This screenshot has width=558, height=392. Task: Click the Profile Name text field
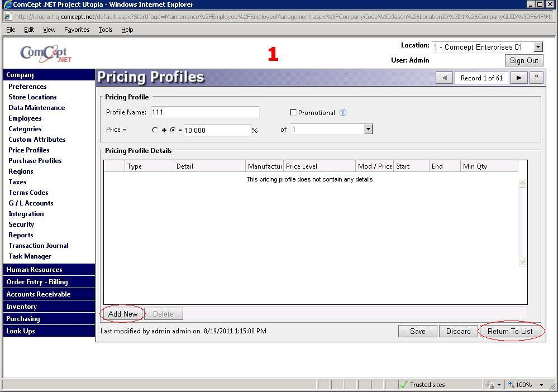click(x=204, y=112)
